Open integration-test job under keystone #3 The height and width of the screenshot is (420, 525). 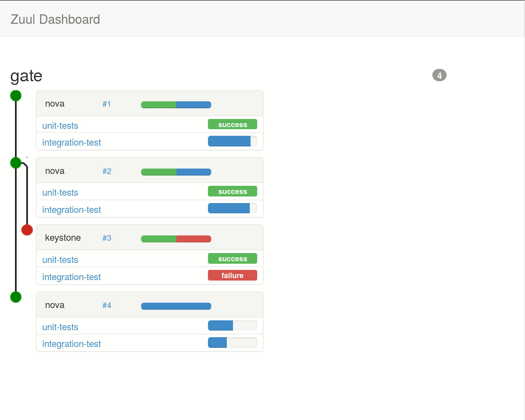pyautogui.click(x=71, y=277)
